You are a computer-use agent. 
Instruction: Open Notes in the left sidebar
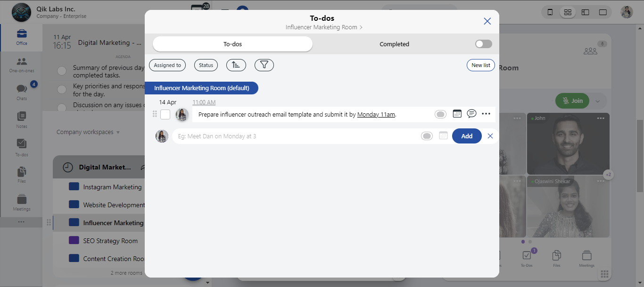(22, 119)
